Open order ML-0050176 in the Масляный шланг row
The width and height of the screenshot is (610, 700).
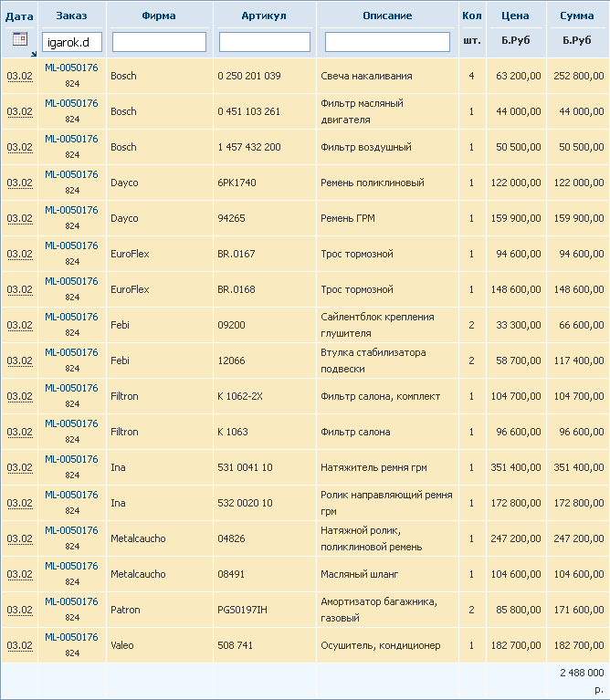coord(71,566)
